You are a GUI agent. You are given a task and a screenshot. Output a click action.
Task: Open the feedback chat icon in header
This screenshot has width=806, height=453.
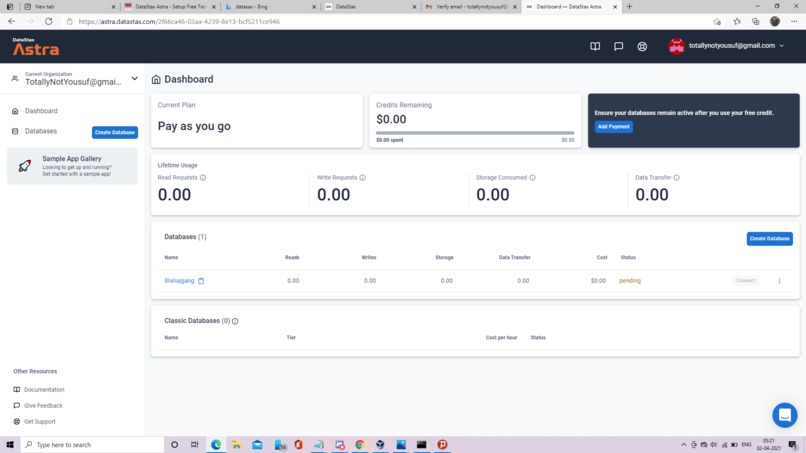point(618,46)
